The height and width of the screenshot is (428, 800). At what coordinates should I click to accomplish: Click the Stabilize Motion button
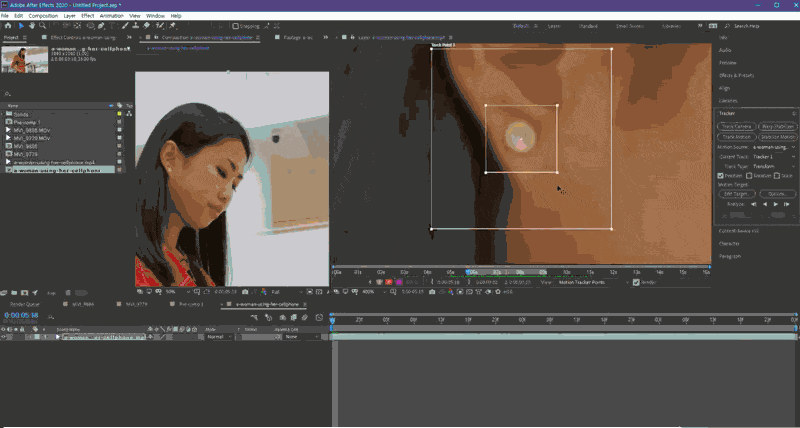(x=778, y=137)
